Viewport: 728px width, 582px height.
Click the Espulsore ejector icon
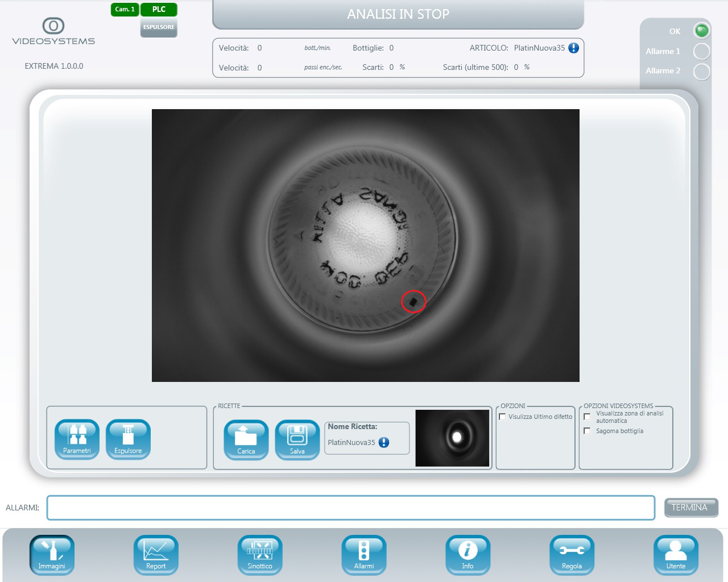128,439
